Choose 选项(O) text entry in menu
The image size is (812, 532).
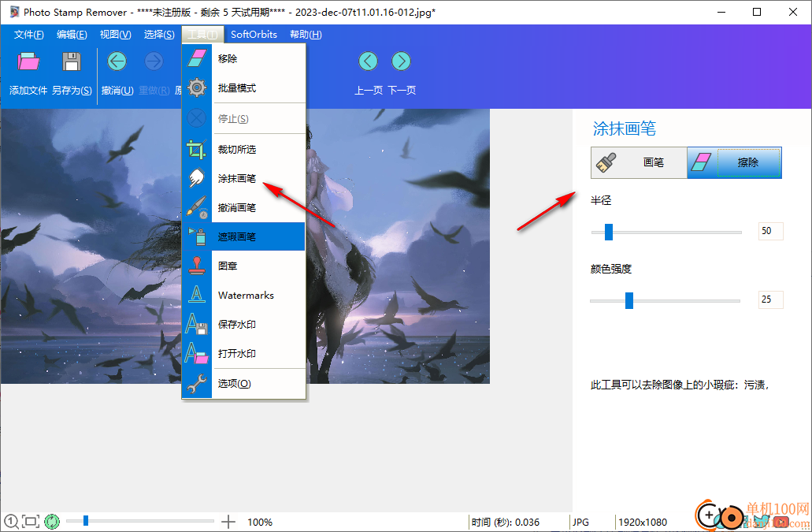234,383
